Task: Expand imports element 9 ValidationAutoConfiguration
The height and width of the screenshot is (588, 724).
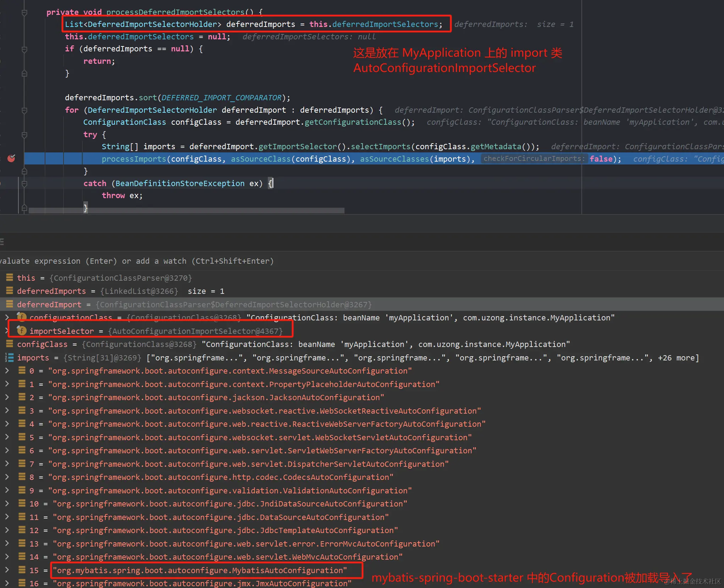Action: (x=7, y=490)
